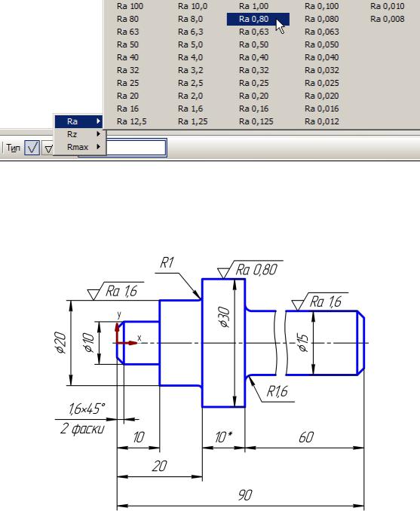
Task: Choose Ra 10,0 roughness
Action: tap(193, 6)
